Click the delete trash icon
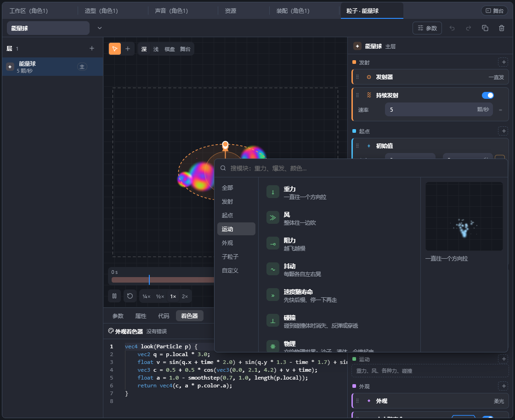This screenshot has width=515, height=420. (x=502, y=28)
